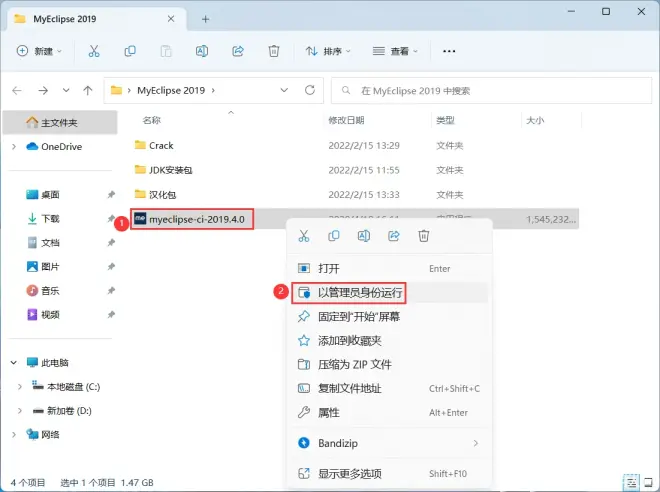This screenshot has height=492, width=660.
Task: Copy using the context menu copy icon
Action: pos(334,236)
